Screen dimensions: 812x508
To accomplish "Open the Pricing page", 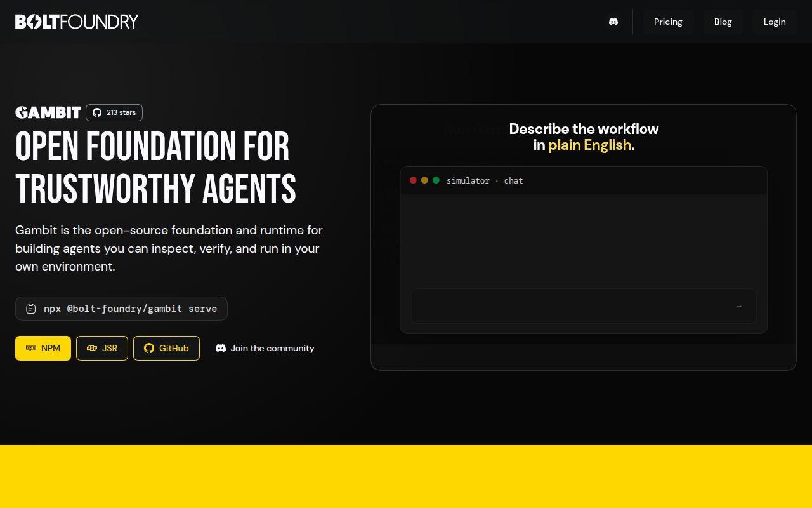I will tap(668, 22).
